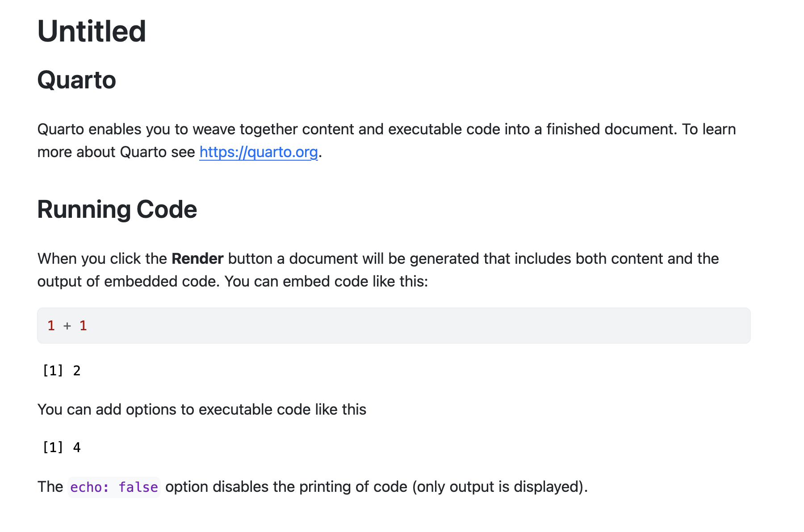Open the https://quarto.org hyperlink
The height and width of the screenshot is (532, 804).
[x=258, y=152]
